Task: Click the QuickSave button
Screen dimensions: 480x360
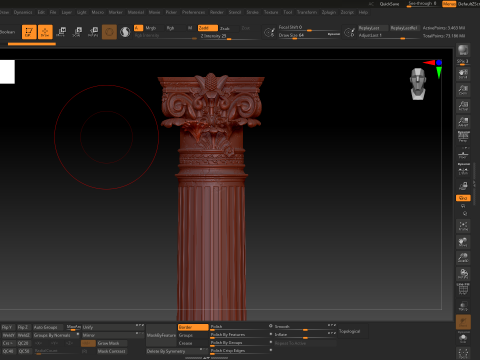Action: (x=389, y=4)
